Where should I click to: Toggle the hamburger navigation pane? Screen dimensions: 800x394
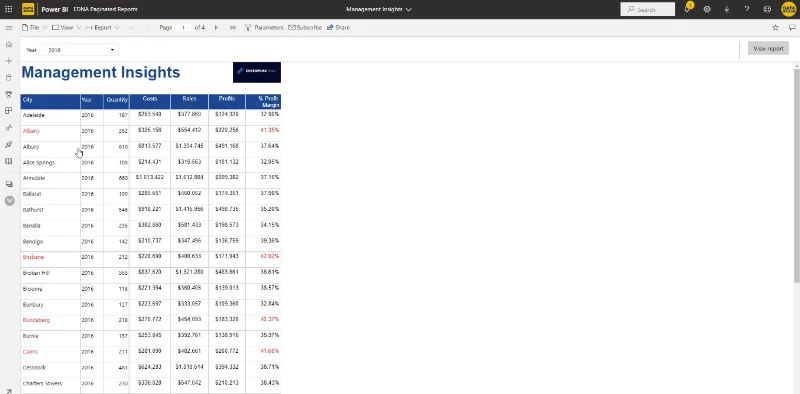coord(9,28)
